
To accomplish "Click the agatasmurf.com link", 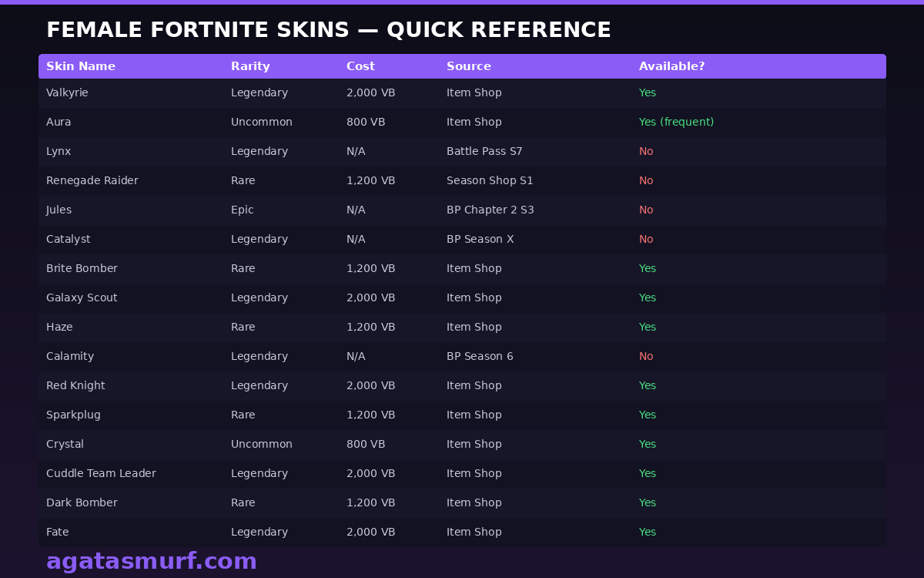I will [152, 561].
